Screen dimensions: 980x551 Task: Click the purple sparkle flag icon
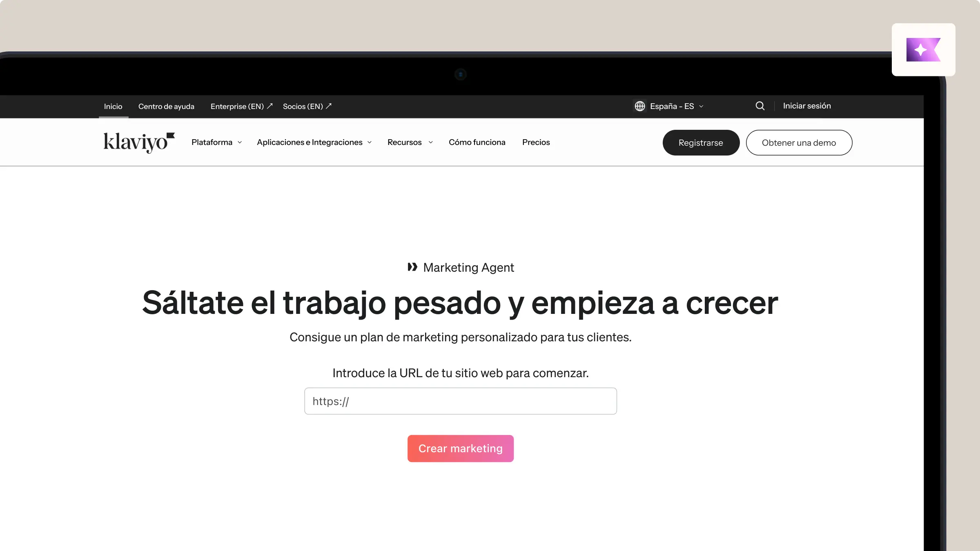point(923,50)
